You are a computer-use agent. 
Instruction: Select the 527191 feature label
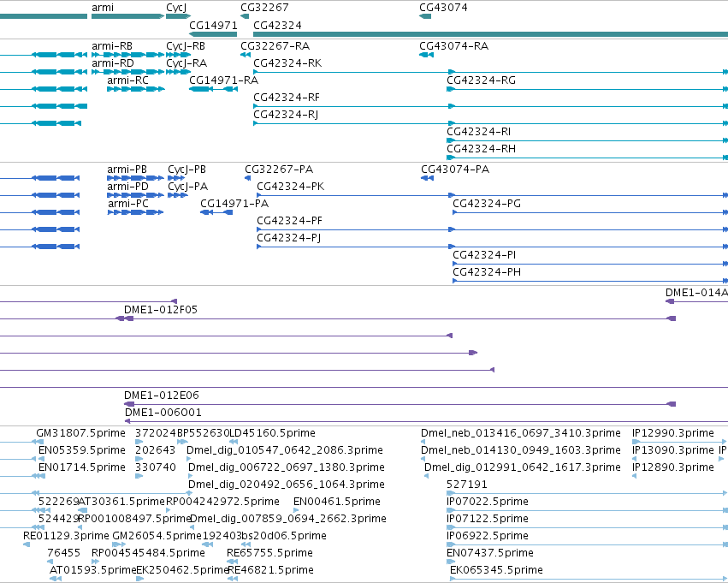point(467,485)
